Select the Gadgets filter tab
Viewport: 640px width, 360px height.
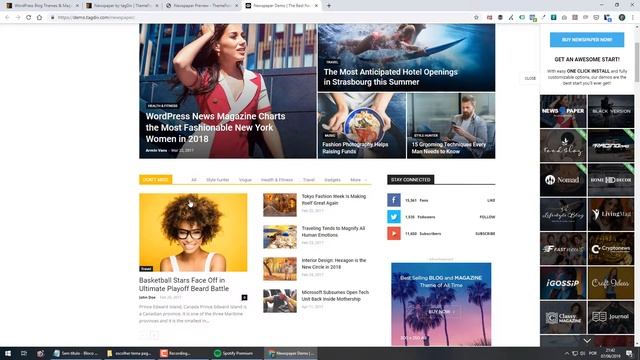point(332,180)
